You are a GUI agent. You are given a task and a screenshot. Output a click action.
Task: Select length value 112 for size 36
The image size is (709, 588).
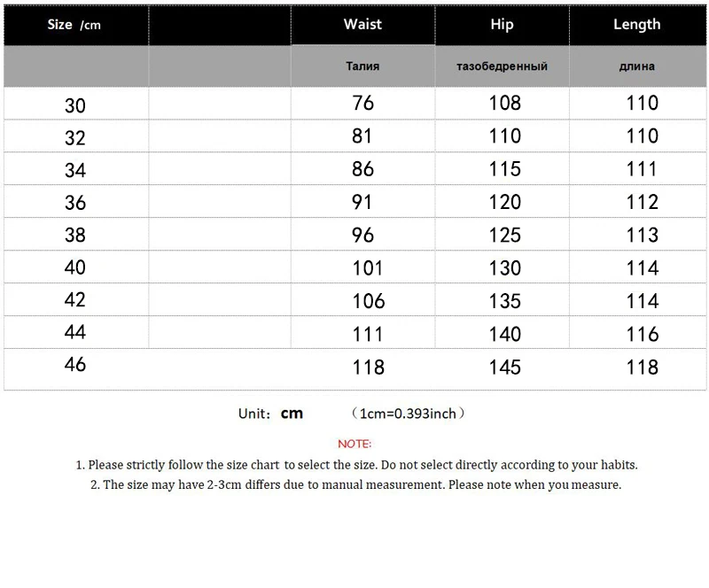coord(643,202)
